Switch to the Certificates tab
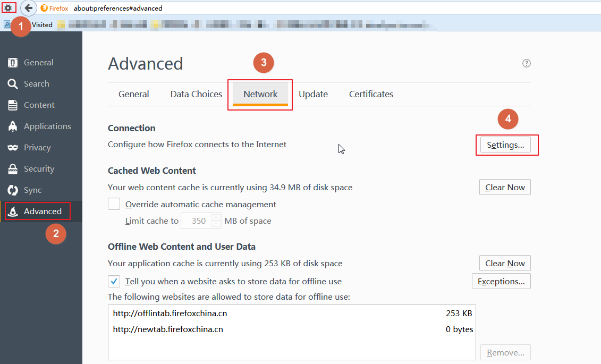 371,94
